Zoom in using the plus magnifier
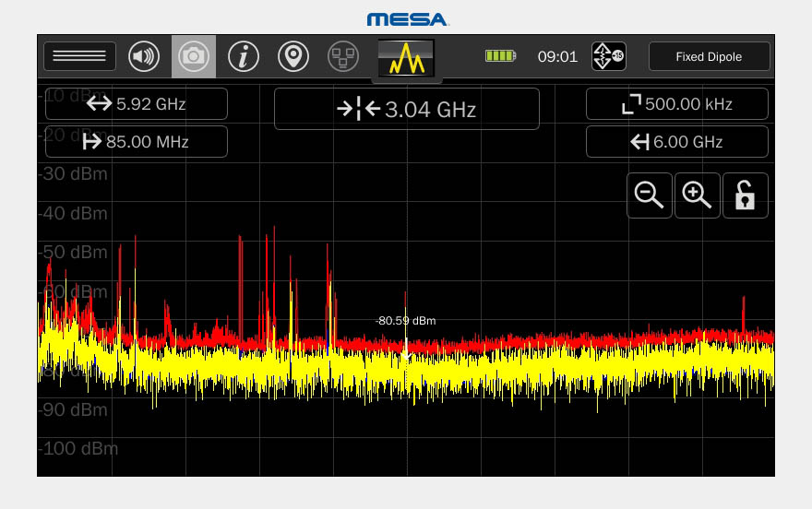Viewport: 812px width, 509px height. click(697, 195)
